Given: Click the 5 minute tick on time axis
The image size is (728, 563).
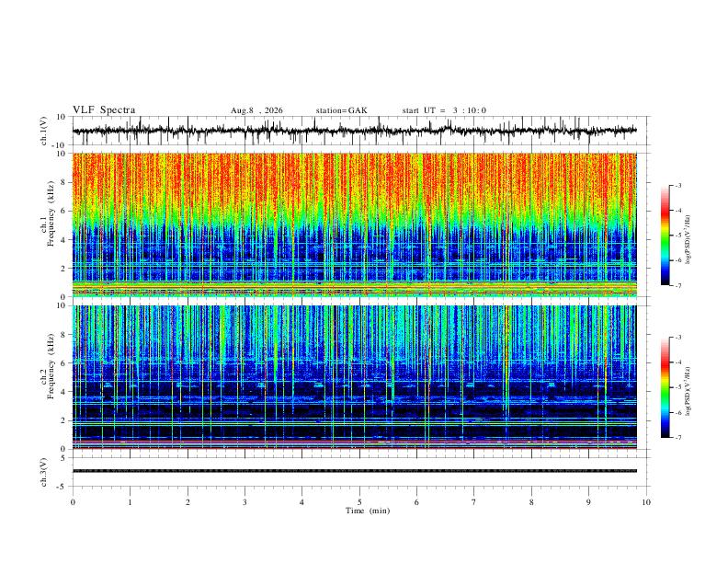Looking at the screenshot, I should [x=359, y=502].
